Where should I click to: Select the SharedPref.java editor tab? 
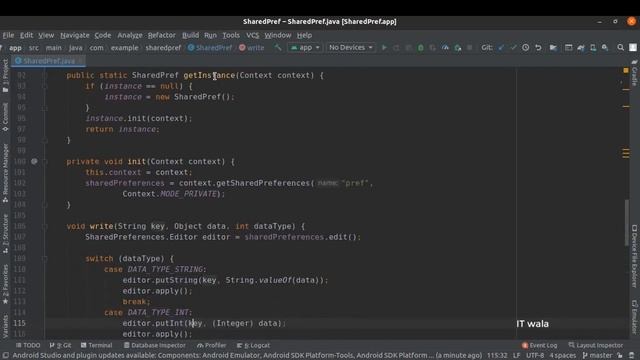pos(48,61)
